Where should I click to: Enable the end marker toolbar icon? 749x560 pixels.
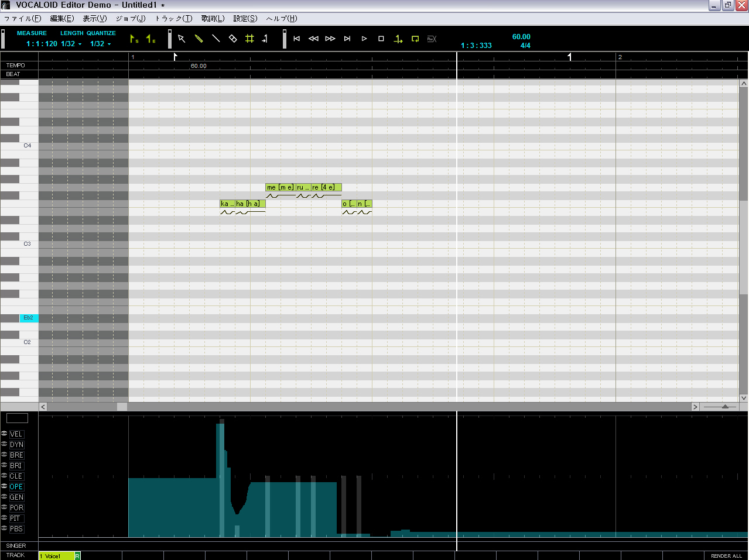tap(151, 39)
